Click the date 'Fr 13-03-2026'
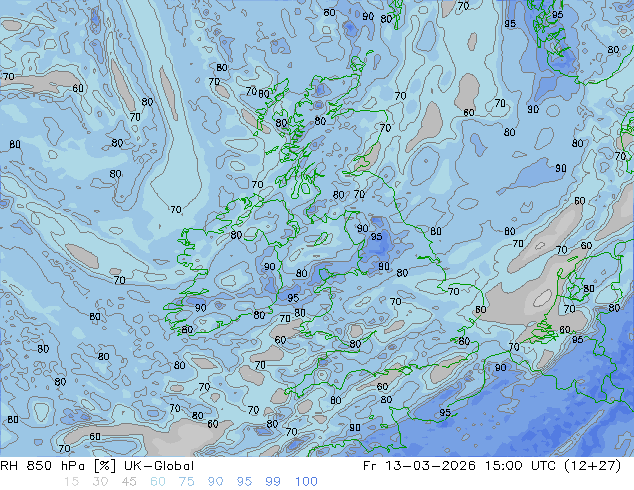The width and height of the screenshot is (634, 490). click(419, 466)
